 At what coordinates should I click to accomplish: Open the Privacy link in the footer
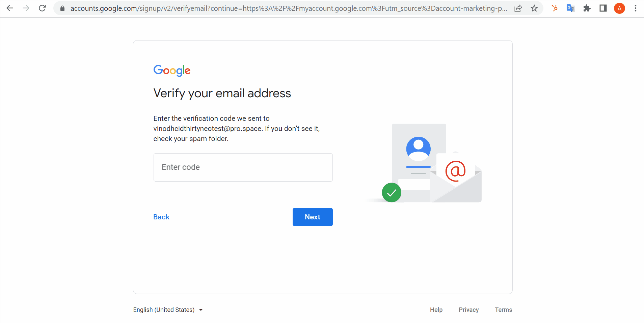coord(469,310)
